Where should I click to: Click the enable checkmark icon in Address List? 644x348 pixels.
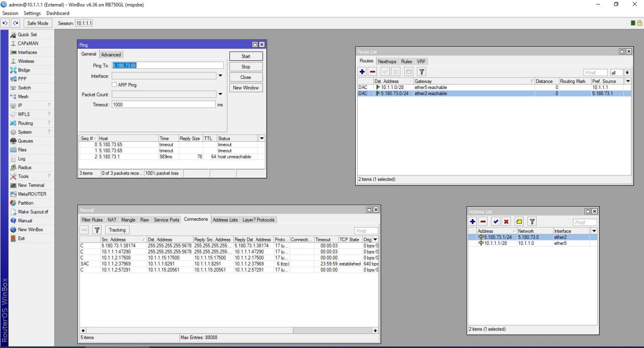coord(496,221)
